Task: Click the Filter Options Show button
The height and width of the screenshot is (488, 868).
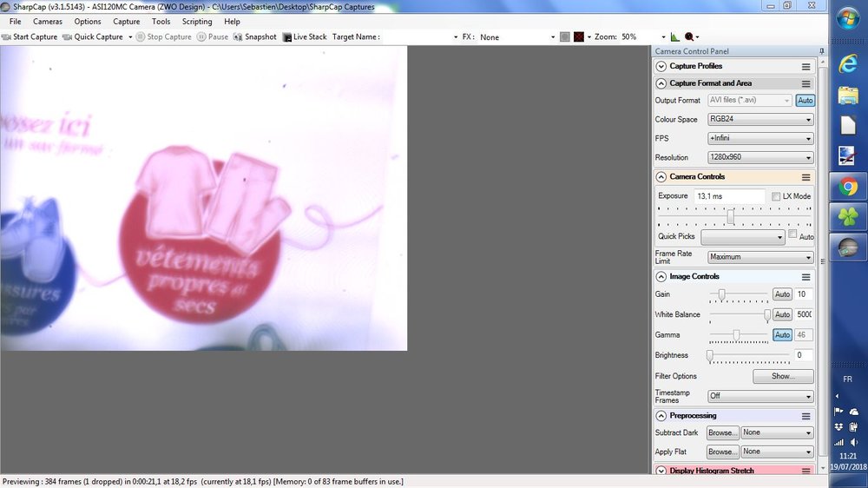Action: [783, 376]
